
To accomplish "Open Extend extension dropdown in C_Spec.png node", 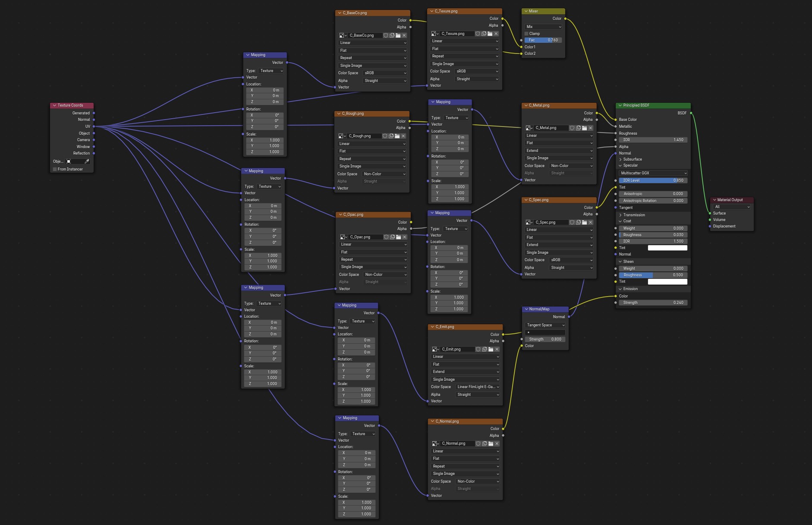I will (559, 245).
